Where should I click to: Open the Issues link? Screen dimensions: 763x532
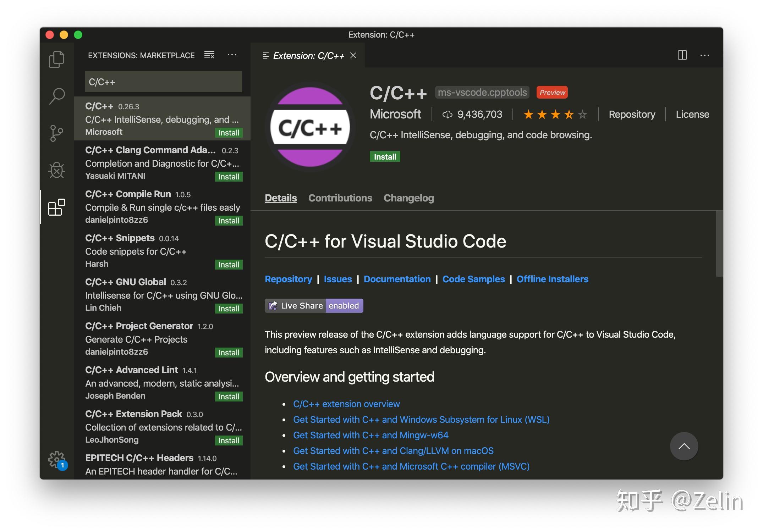[338, 279]
